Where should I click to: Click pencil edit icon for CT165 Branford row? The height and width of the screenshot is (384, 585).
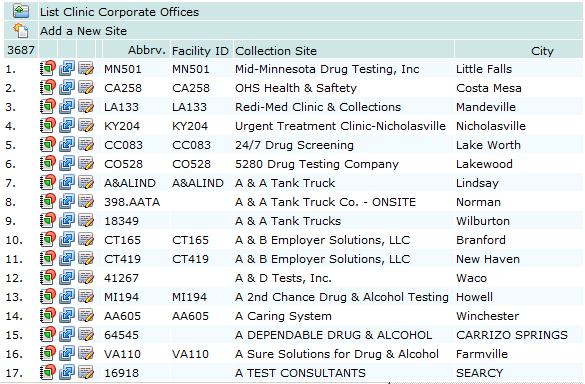tap(86, 240)
